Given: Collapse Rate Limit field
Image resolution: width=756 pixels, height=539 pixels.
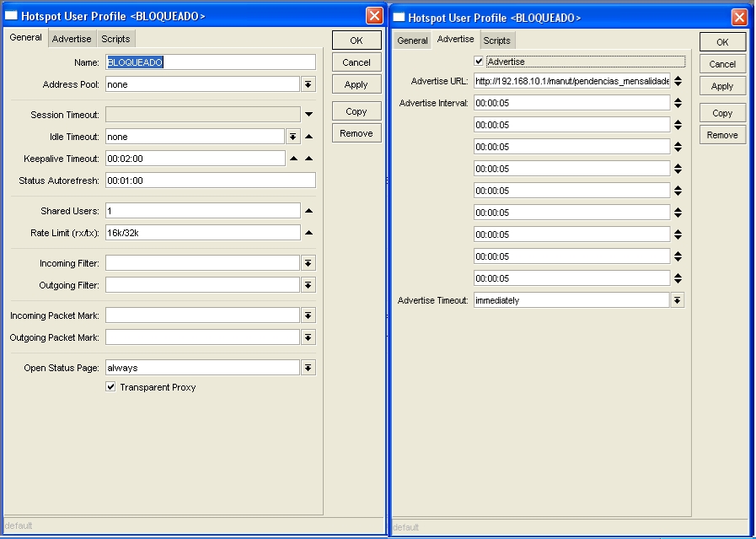Looking at the screenshot, I should (309, 233).
